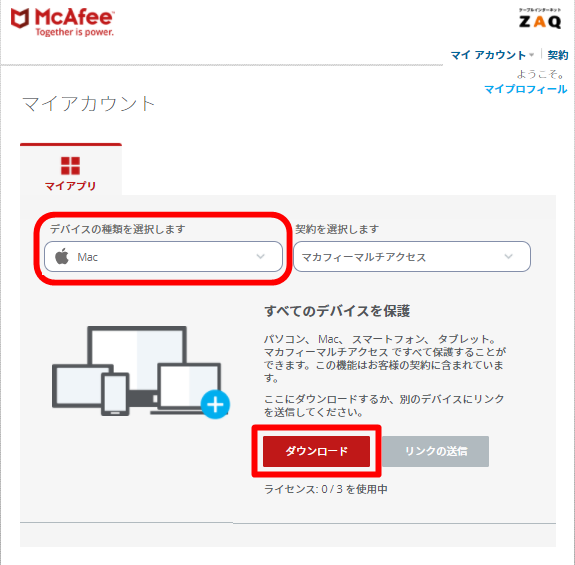Expand the device dropdown chevron arrow
This screenshot has width=575, height=565.
pos(260,256)
